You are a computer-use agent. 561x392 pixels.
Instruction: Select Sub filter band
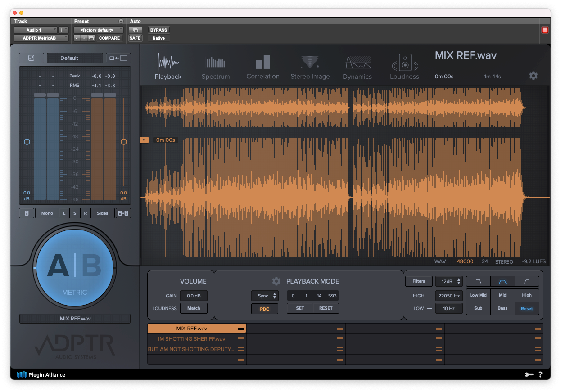[478, 308]
